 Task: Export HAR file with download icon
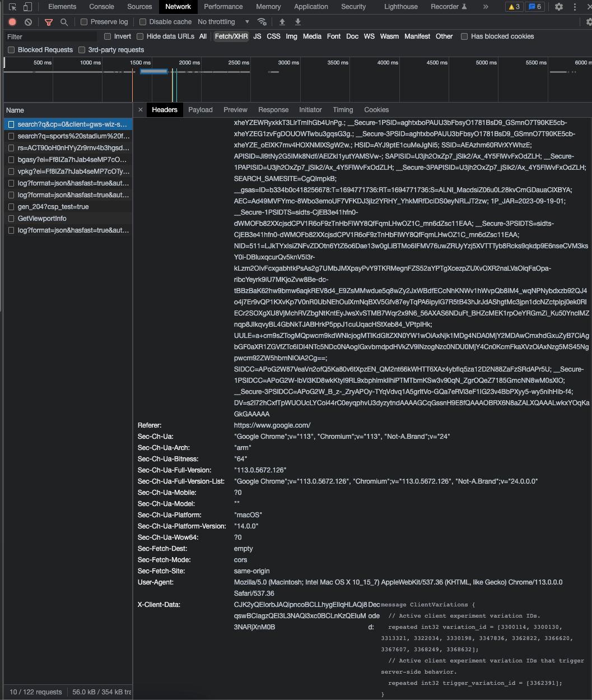(297, 21)
